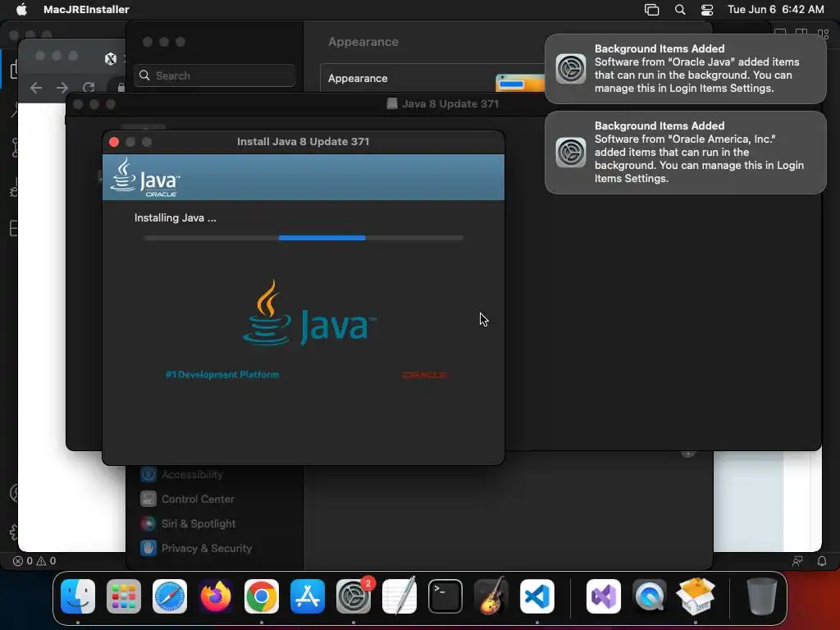The height and width of the screenshot is (630, 840).
Task: Open Control Center in menu bar
Action: pos(707,9)
